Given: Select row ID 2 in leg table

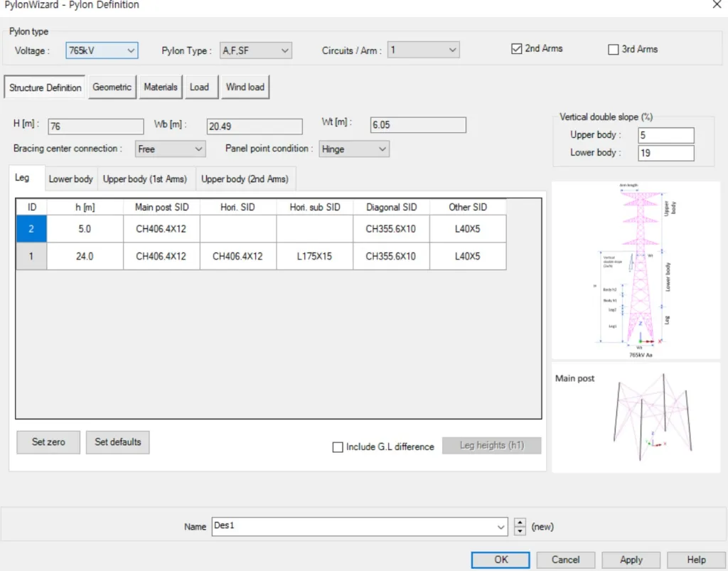Looking at the screenshot, I should coord(32,229).
